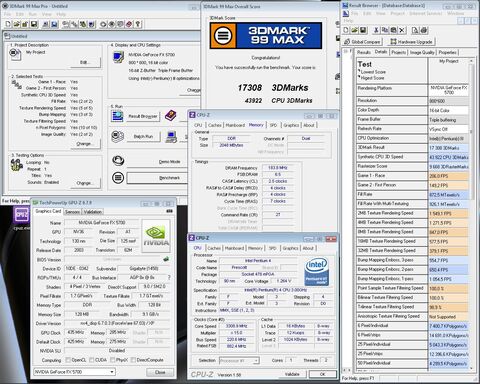Click Open project icon in 3DMark toolbar
The width and height of the screenshot is (480, 384).
tap(16, 24)
